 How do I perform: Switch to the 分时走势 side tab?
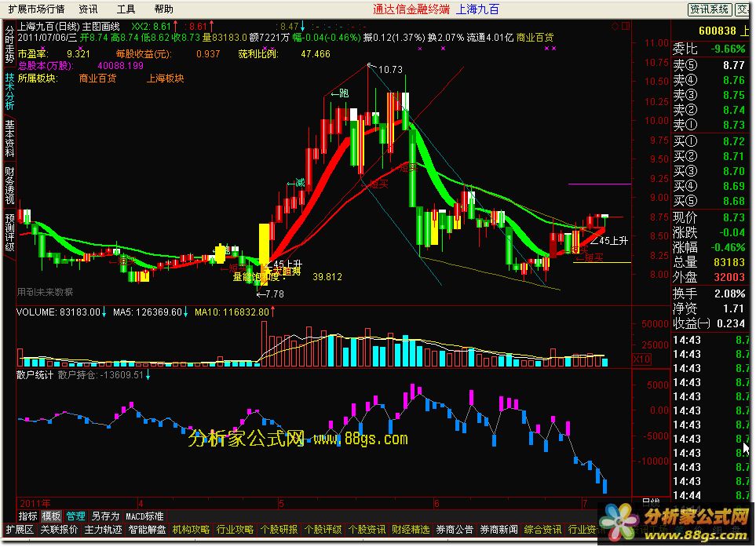9,44
